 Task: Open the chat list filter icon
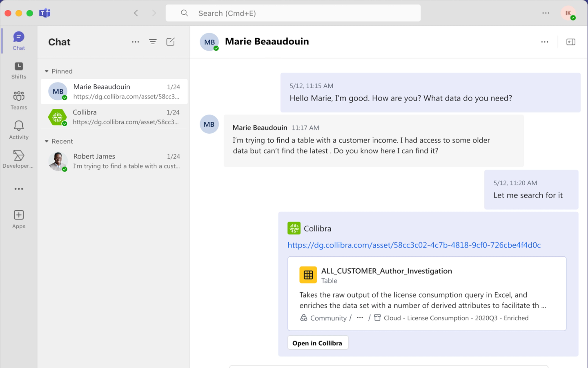point(153,42)
